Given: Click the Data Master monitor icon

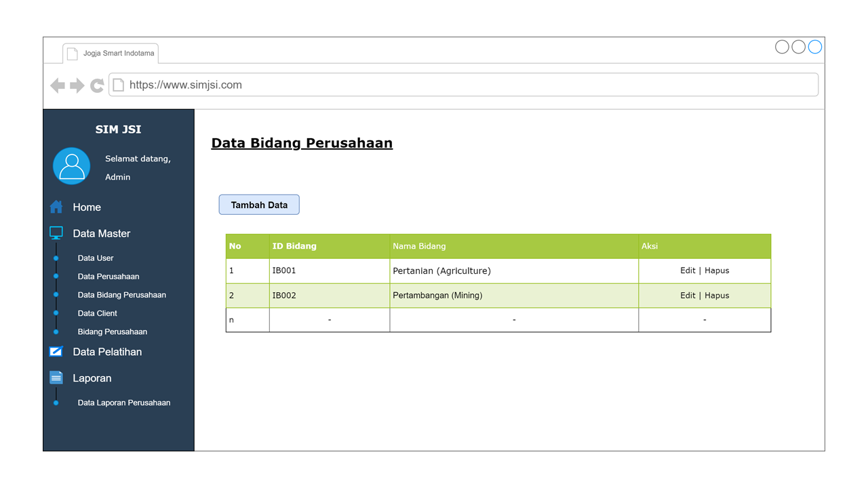Looking at the screenshot, I should 56,233.
